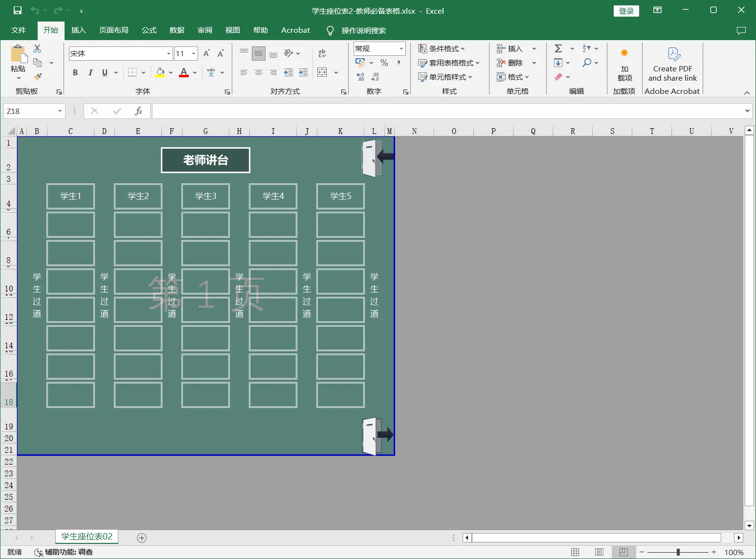Select the 学生1 seat cell
This screenshot has width=756, height=559.
point(70,196)
